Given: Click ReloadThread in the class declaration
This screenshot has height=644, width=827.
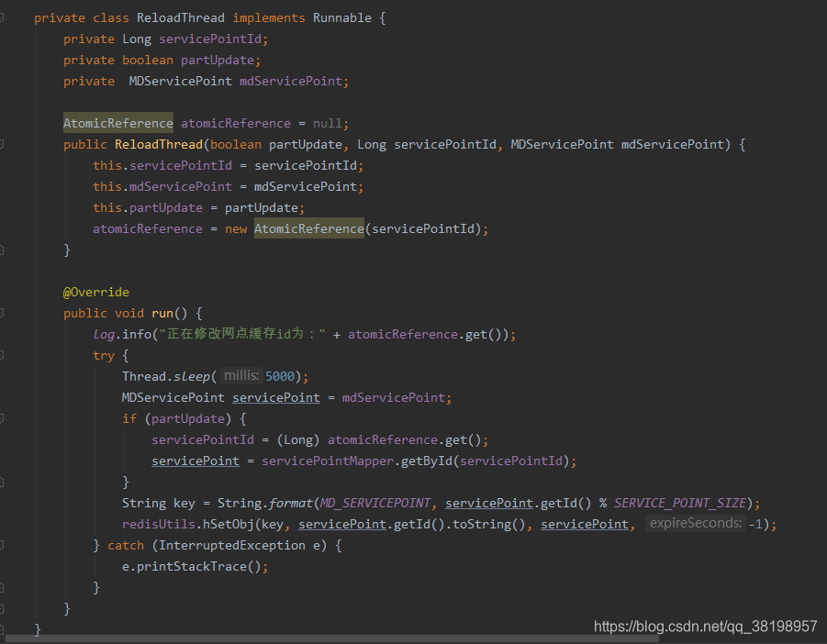Looking at the screenshot, I should click(181, 18).
